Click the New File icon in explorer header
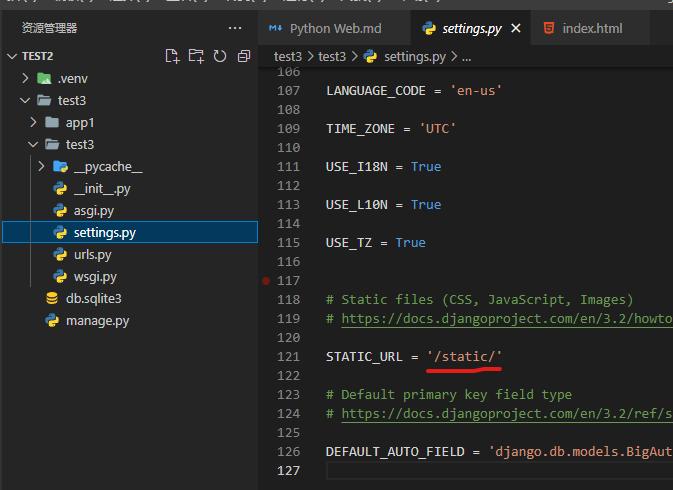This screenshot has width=673, height=490. (173, 56)
